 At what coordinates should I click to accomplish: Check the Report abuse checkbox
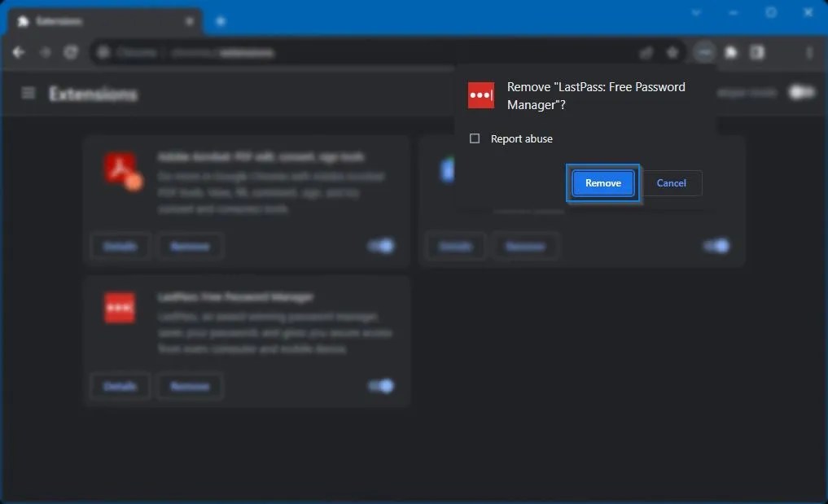click(x=475, y=138)
